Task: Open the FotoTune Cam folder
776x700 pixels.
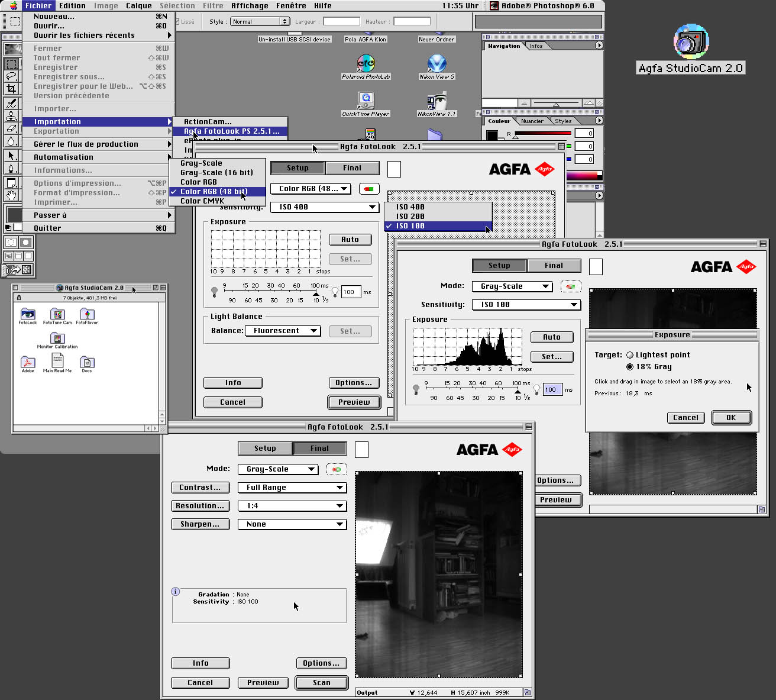Action: pos(57,316)
